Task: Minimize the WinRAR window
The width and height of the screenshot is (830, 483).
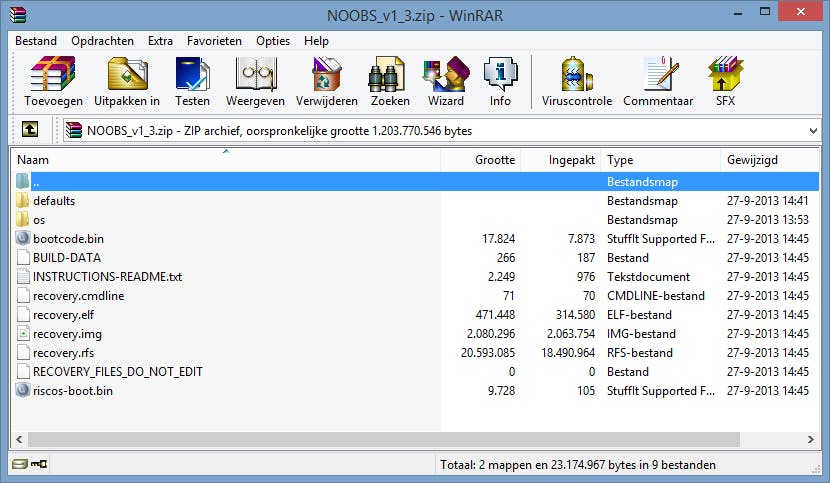Action: [738, 12]
